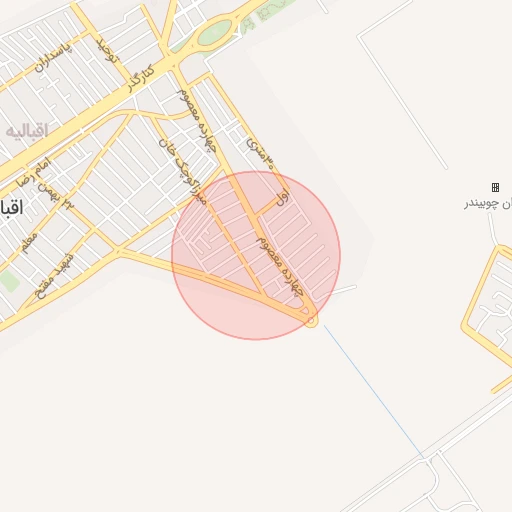The height and width of the screenshot is (512, 512).
Task: Click the چوبیندر place name label
Action: (x=488, y=203)
